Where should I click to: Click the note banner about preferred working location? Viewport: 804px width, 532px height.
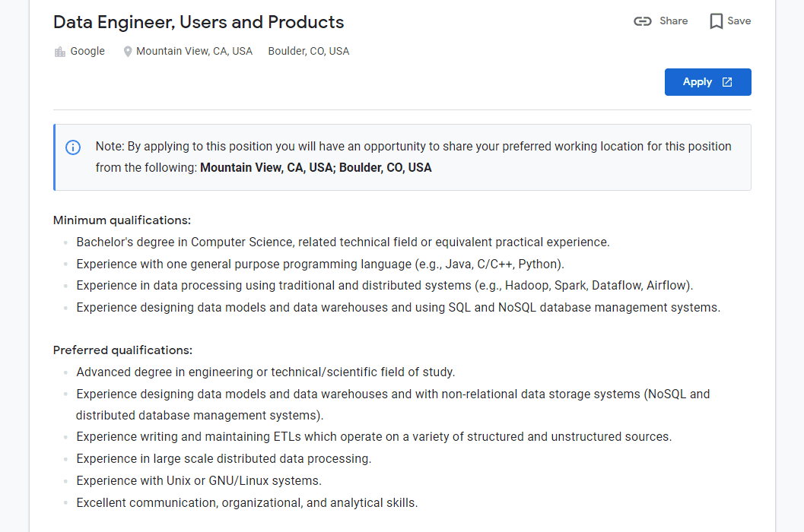click(x=402, y=157)
